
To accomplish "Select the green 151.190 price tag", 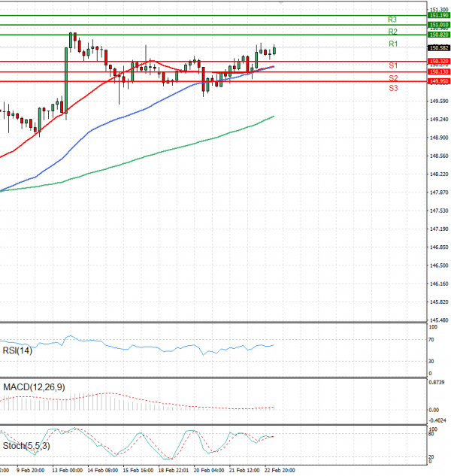I will pyautogui.click(x=439, y=16).
